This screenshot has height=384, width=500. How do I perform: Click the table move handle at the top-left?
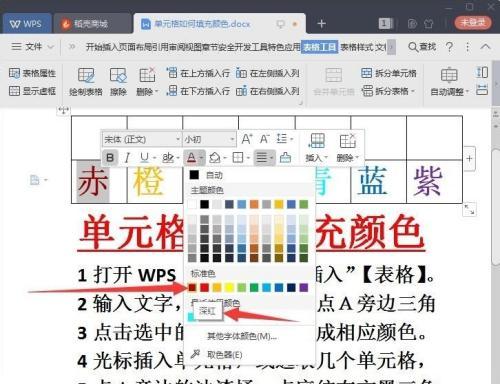(x=63, y=110)
